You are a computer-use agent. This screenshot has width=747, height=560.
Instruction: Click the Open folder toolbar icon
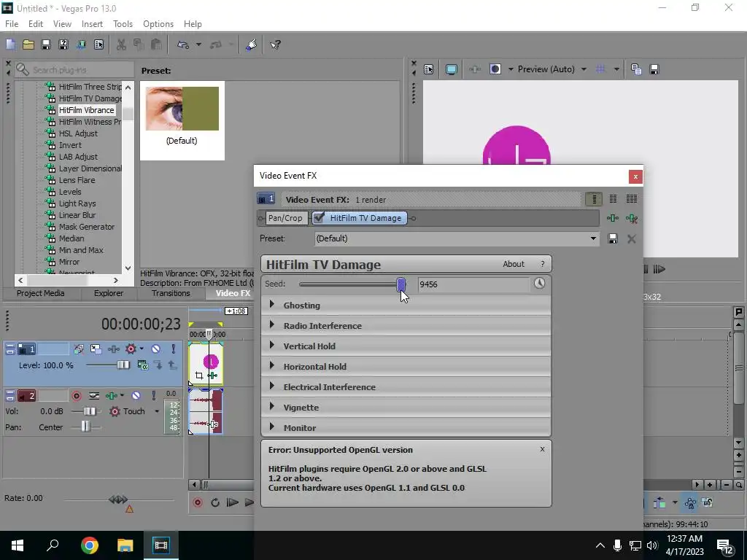[x=28, y=44]
